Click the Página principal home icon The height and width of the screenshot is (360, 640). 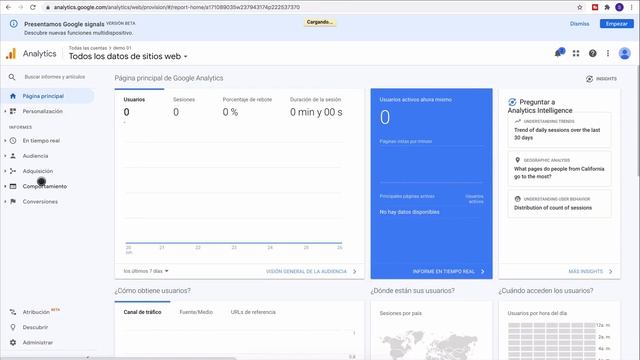click(13, 96)
